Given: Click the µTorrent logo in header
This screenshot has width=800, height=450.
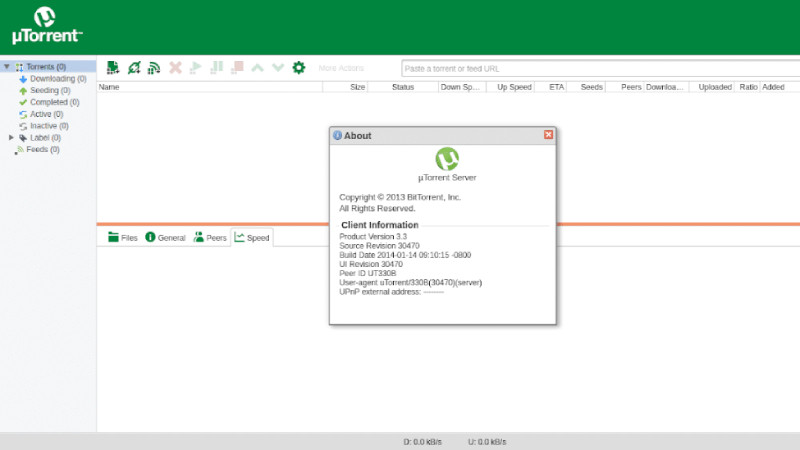Looking at the screenshot, I should click(x=46, y=25).
